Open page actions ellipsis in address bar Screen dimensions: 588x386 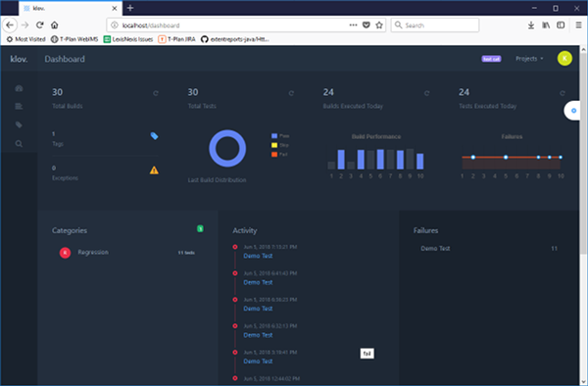coord(353,25)
